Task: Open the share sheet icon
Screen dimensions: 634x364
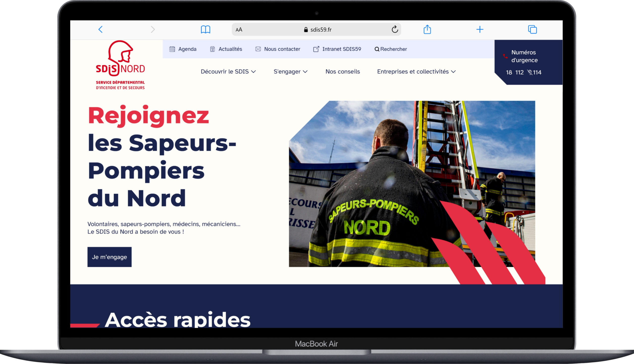Action: tap(427, 29)
